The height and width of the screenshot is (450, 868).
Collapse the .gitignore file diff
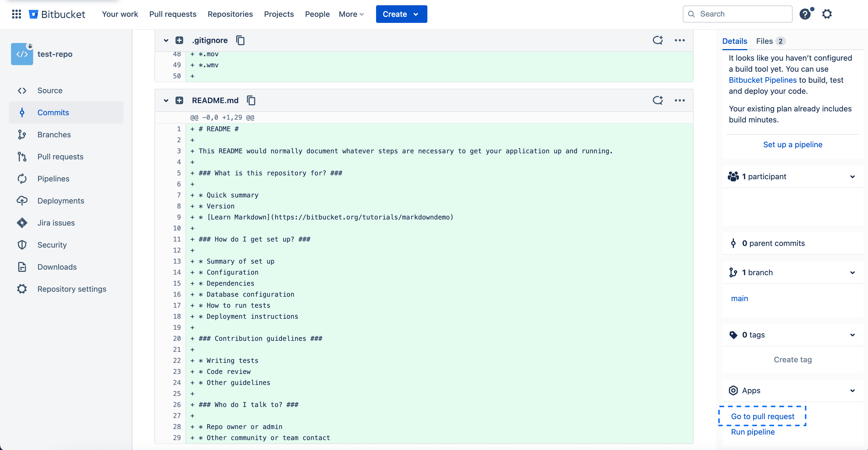165,40
